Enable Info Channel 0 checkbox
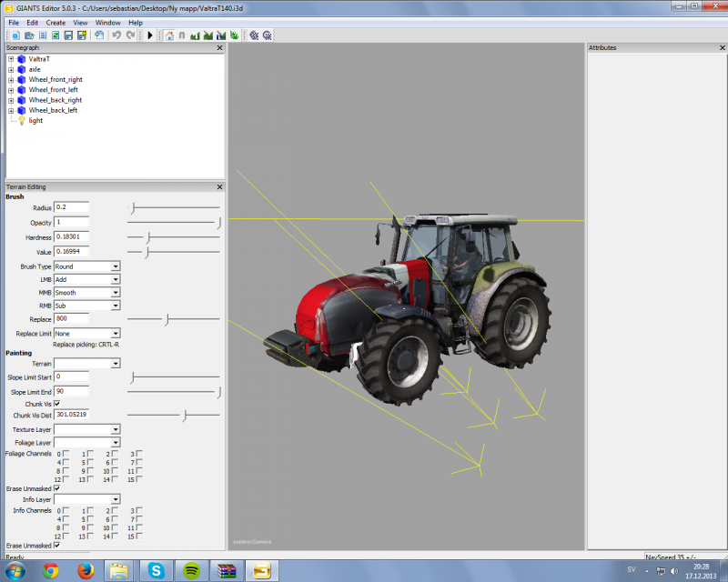The image size is (728, 582). click(66, 510)
